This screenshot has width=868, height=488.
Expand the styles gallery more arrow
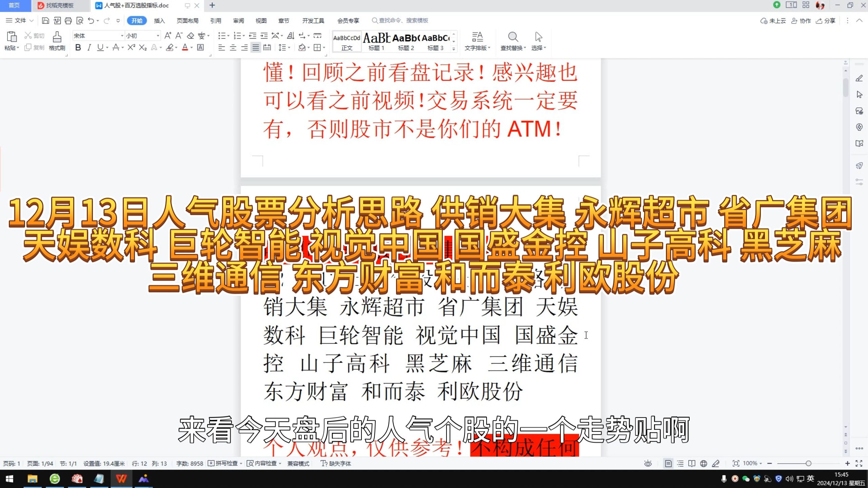(x=454, y=49)
